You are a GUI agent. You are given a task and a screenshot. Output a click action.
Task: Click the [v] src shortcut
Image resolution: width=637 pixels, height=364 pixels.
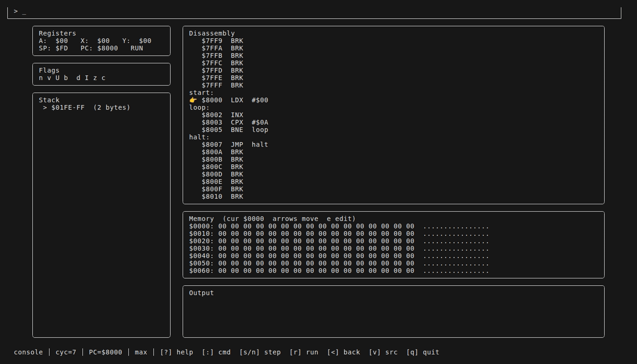click(383, 352)
